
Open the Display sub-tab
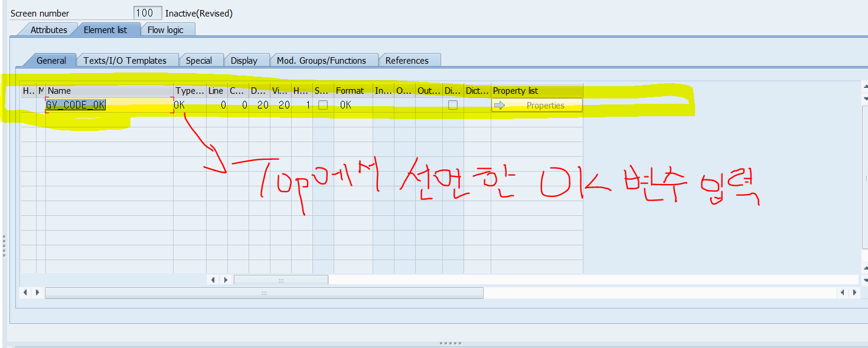click(x=244, y=60)
